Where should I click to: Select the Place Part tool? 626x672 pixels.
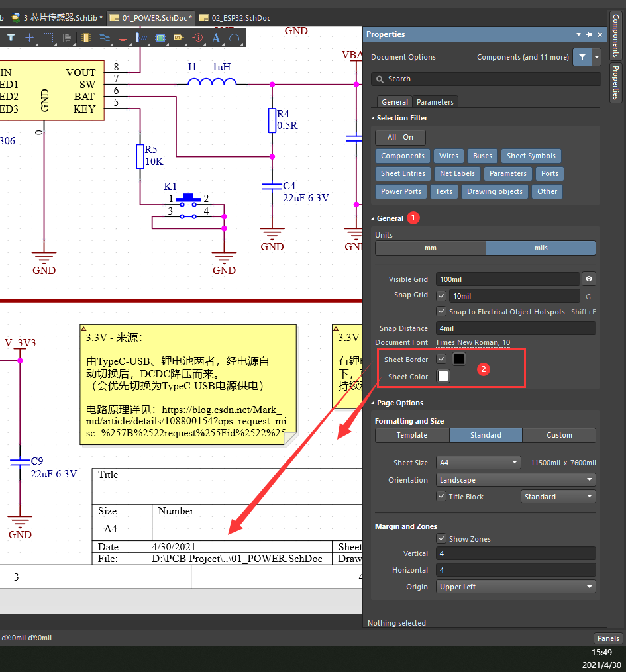pyautogui.click(x=87, y=38)
